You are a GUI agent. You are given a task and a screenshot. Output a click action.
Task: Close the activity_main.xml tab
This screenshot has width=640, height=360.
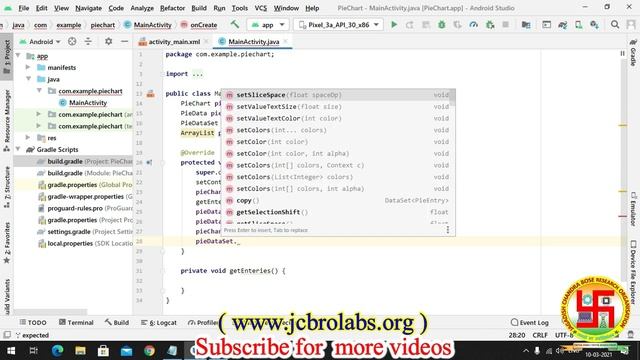click(206, 41)
